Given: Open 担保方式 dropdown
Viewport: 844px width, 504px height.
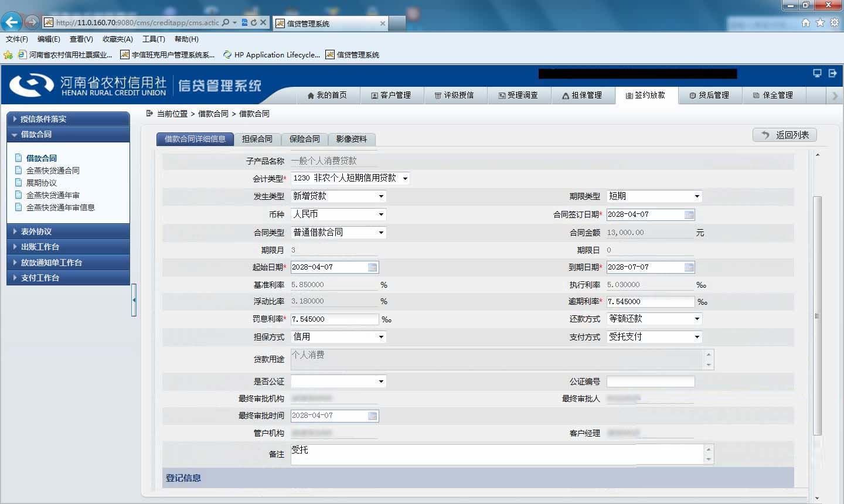Looking at the screenshot, I should point(338,337).
